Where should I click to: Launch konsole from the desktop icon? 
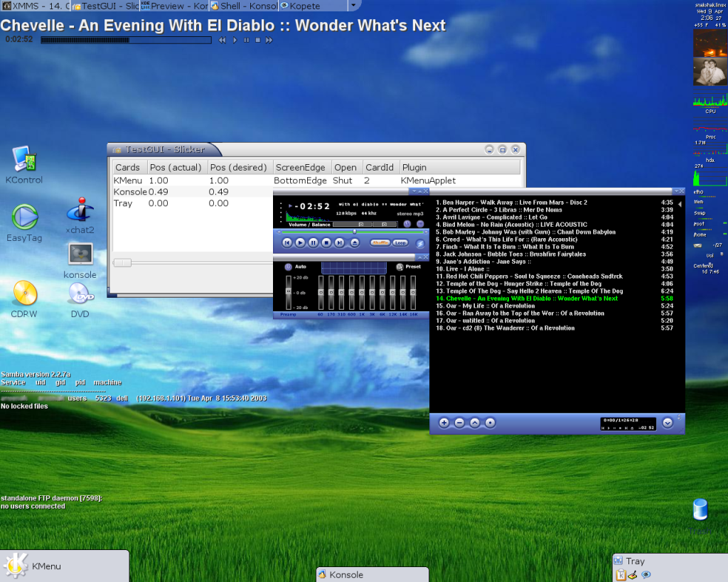(x=80, y=261)
